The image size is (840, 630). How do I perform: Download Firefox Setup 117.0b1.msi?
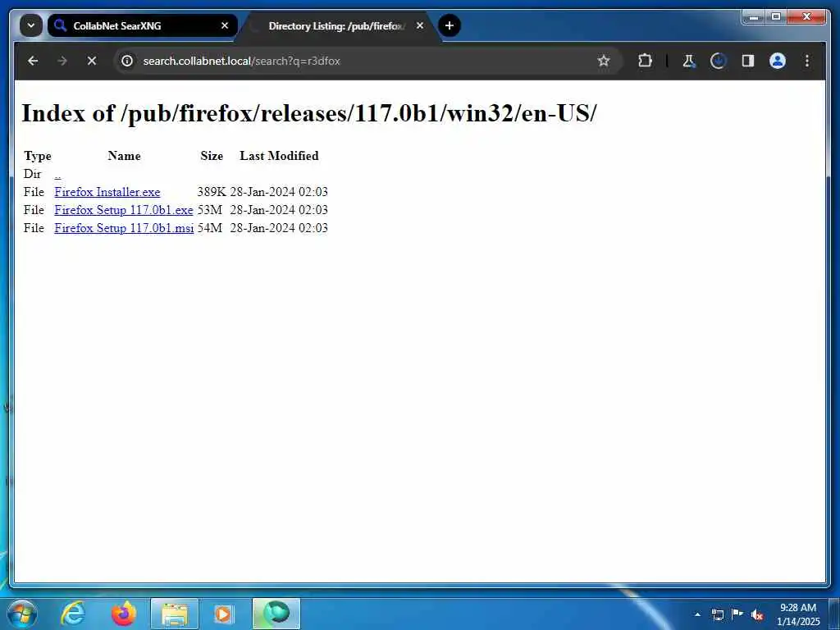124,228
